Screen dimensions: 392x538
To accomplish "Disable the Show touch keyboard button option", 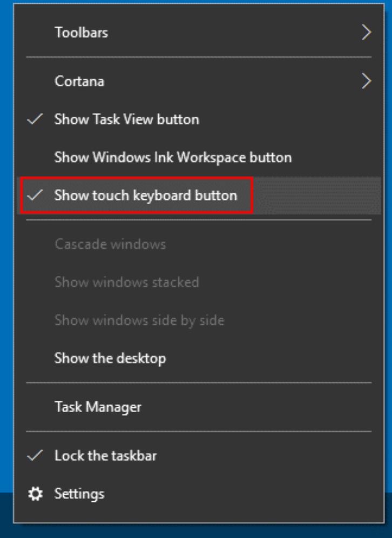I will pyautogui.click(x=199, y=195).
